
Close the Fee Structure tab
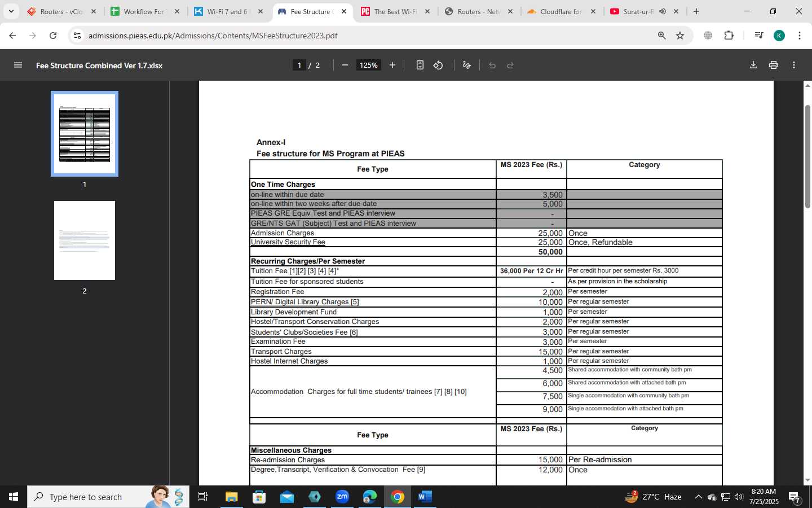343,11
